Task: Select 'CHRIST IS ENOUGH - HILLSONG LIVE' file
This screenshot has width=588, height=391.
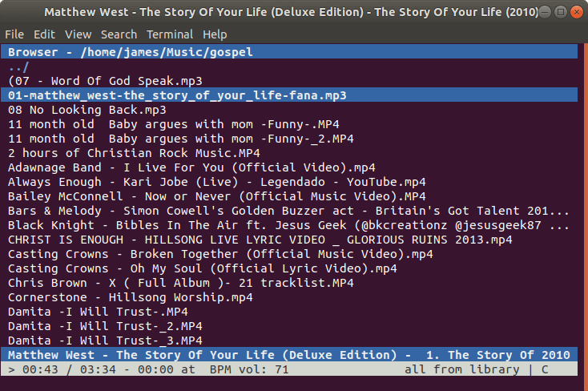Action: (260, 240)
